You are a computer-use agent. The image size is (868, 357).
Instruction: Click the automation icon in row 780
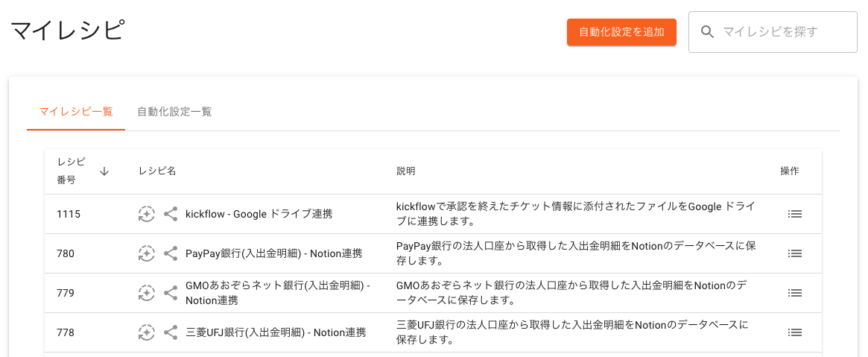[146, 253]
